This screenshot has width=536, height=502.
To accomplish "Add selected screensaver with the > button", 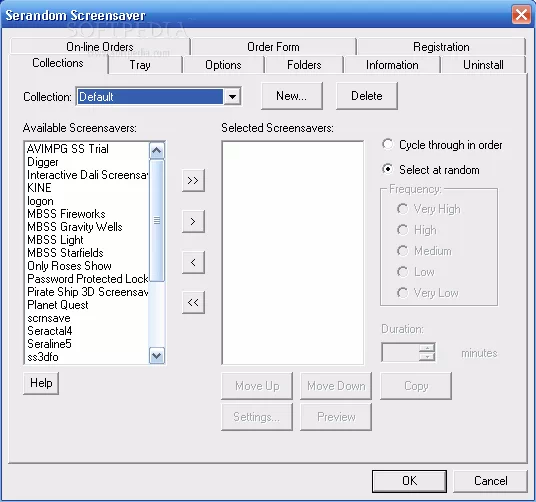I will point(193,221).
